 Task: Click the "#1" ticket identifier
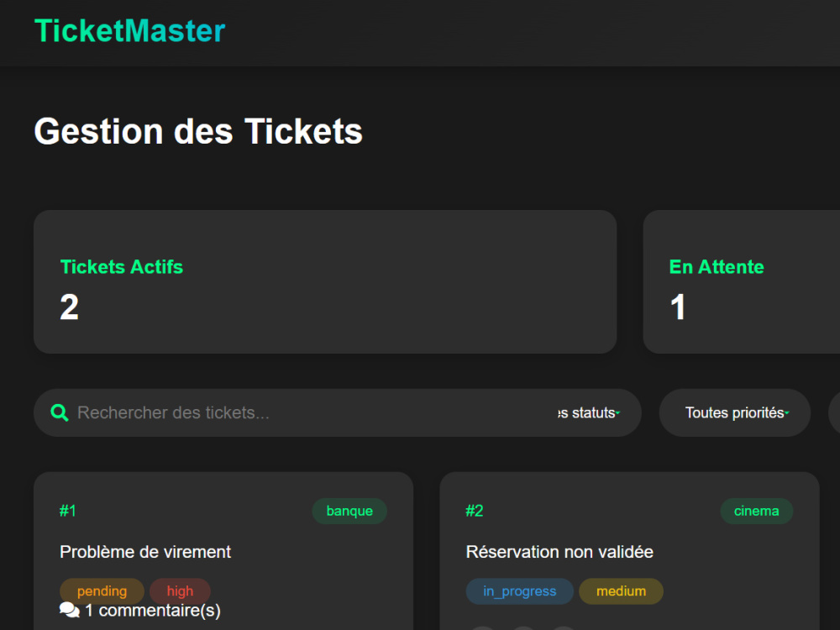(x=68, y=511)
